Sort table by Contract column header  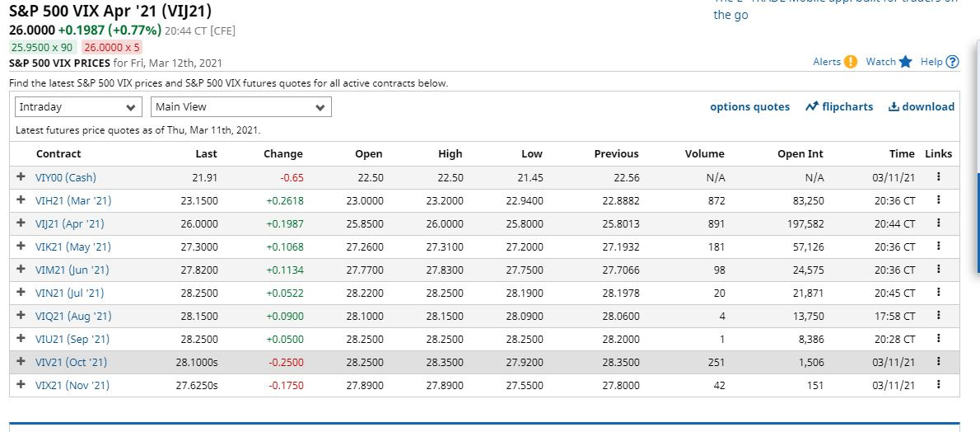pyautogui.click(x=58, y=154)
